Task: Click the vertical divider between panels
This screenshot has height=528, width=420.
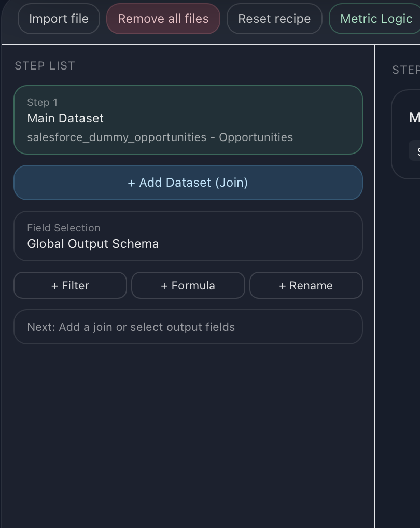Action: tap(374, 285)
